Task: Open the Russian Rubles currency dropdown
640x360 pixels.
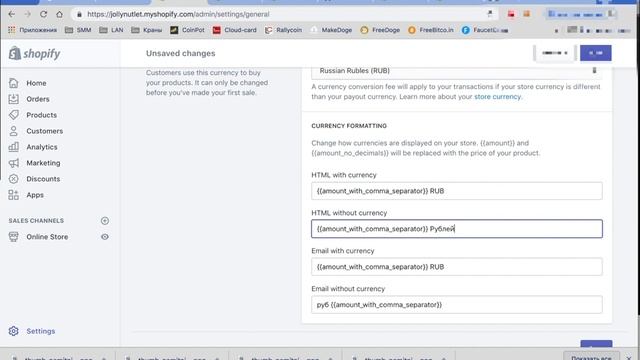Action: coord(457,71)
